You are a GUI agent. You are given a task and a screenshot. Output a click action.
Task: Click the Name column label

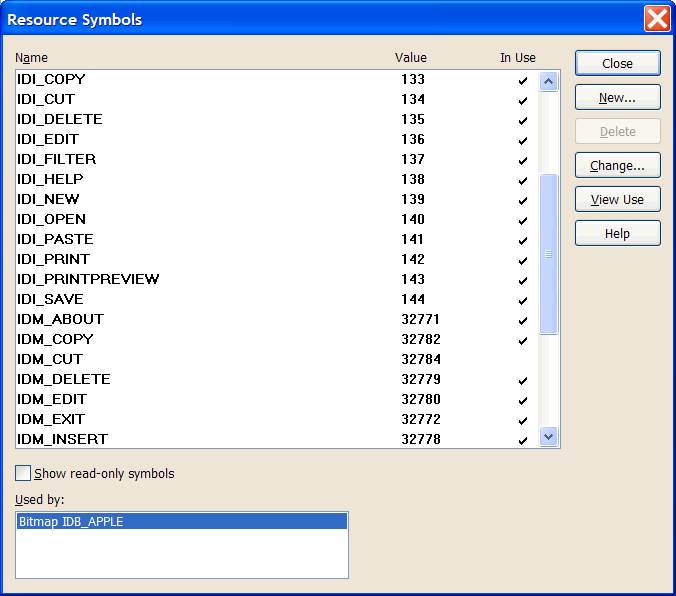(x=31, y=58)
